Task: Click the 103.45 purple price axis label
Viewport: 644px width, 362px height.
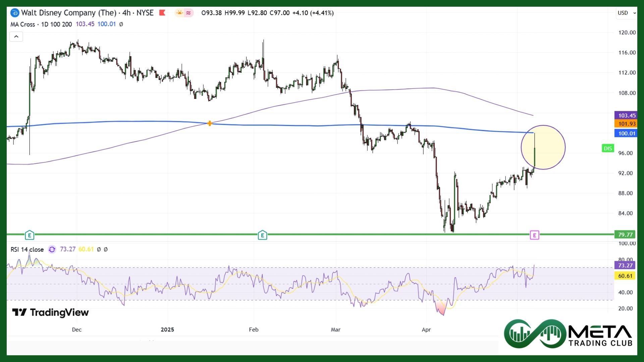Action: pos(626,115)
